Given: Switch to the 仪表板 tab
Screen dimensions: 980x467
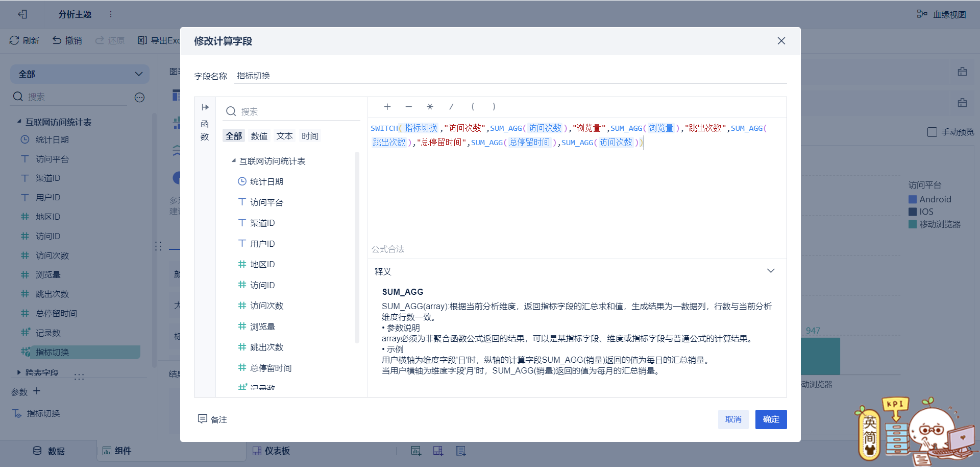Looking at the screenshot, I should tap(271, 451).
